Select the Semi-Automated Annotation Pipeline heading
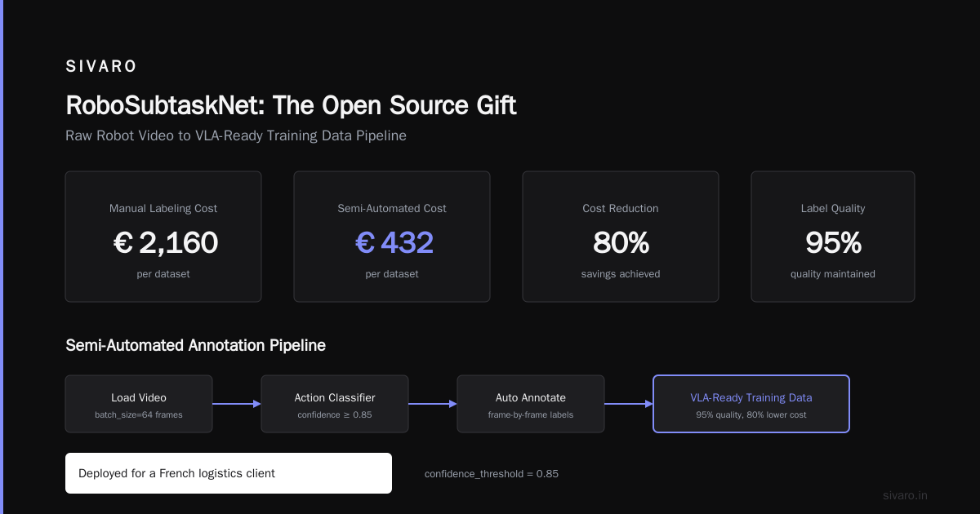980x514 pixels. click(195, 345)
